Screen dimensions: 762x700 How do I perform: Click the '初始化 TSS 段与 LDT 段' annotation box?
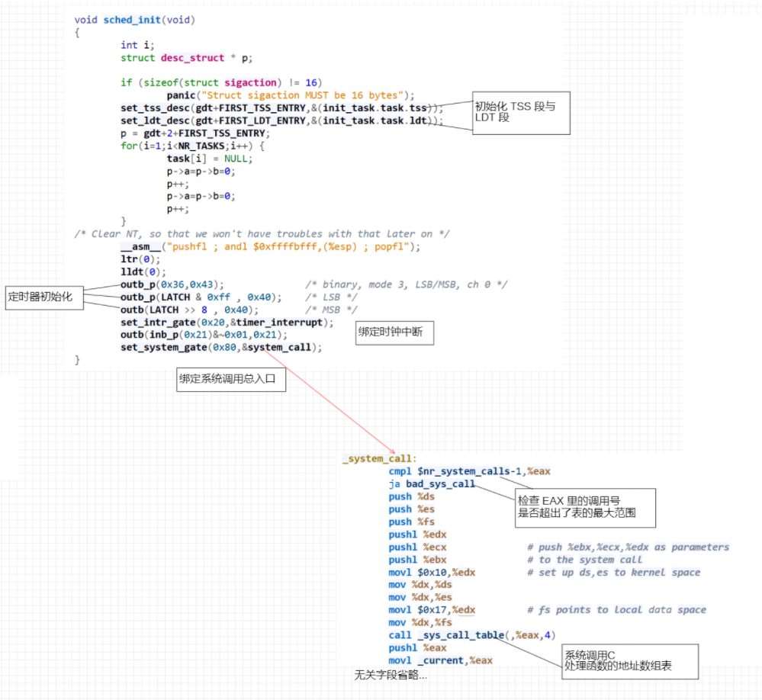[x=521, y=113]
